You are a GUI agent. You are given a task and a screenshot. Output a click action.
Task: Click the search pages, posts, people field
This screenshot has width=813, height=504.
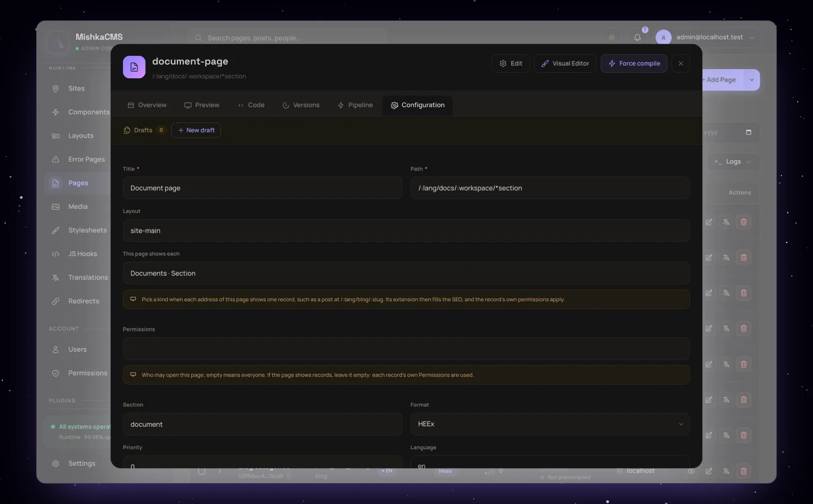288,38
